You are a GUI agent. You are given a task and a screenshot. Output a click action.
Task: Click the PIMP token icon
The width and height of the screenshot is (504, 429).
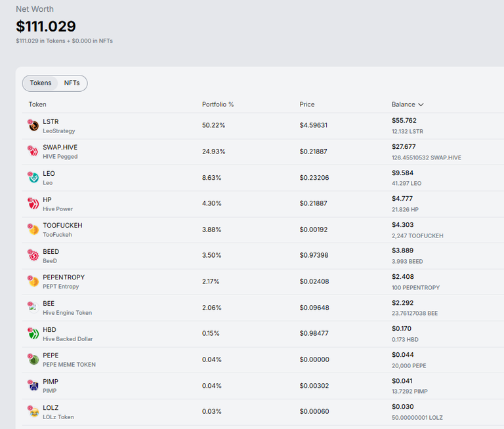[33, 386]
